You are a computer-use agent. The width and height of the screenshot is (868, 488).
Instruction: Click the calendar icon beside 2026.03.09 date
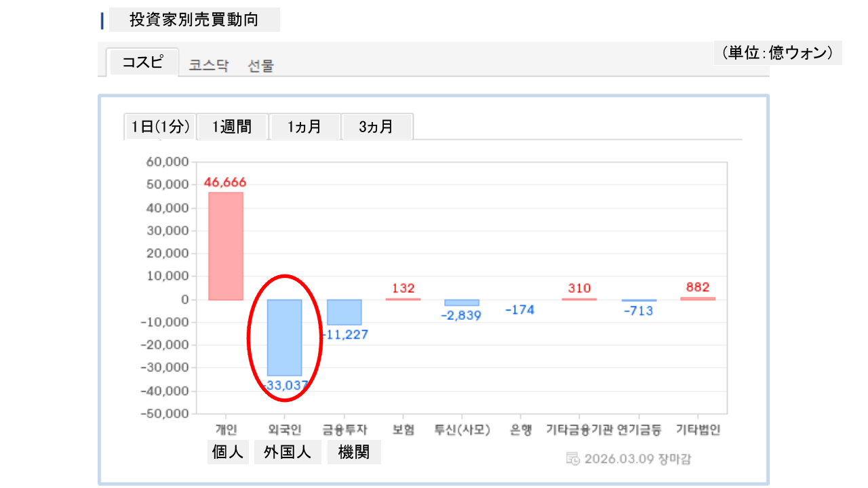572,459
